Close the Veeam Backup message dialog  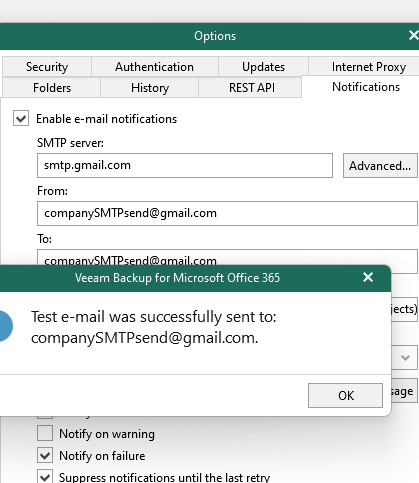tap(368, 277)
